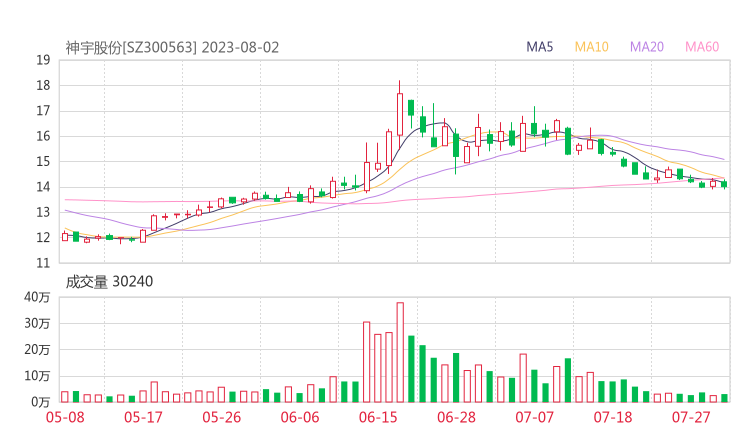Click the chart title 神宇股份[SZ300563] 2023-08-02

click(x=172, y=48)
